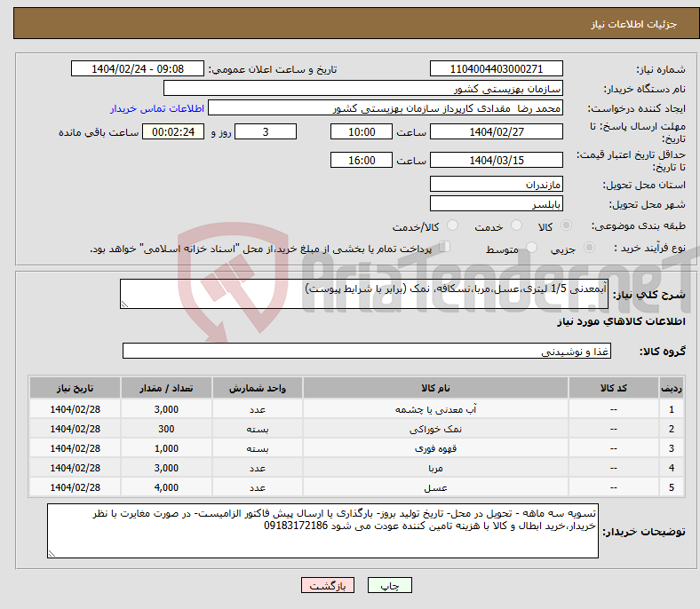Click quantity 4,000 in عسل row
The image size is (700, 609).
point(166,487)
